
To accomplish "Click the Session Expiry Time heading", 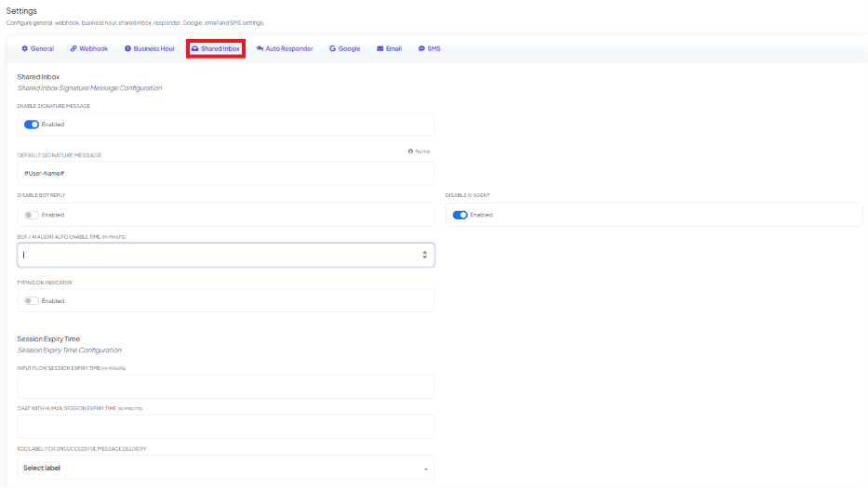I will click(48, 339).
